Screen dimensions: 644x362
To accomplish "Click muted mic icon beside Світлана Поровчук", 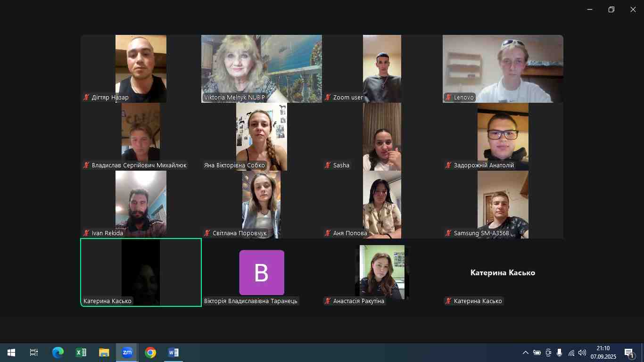I will coord(207,233).
